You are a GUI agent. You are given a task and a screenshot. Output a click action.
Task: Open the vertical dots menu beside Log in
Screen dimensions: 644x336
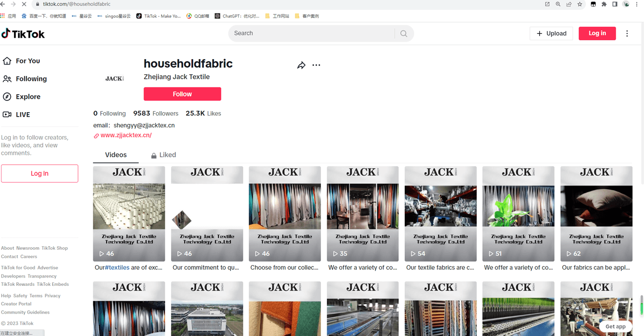627,33
